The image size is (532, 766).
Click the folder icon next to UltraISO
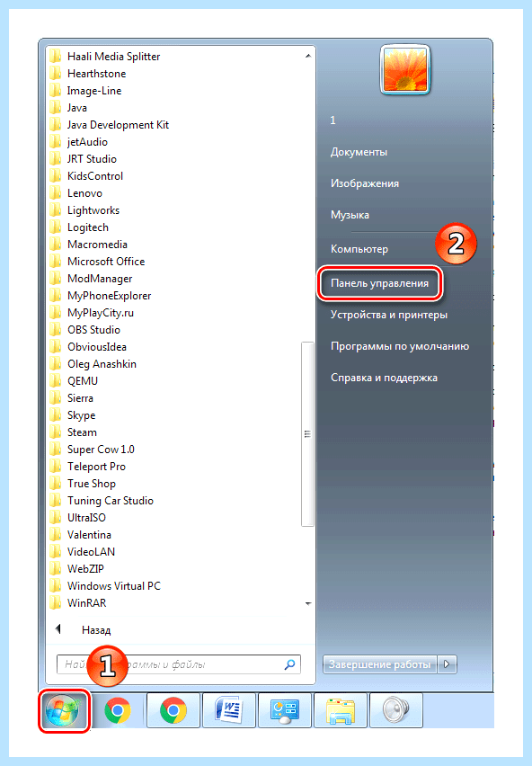pyautogui.click(x=55, y=517)
